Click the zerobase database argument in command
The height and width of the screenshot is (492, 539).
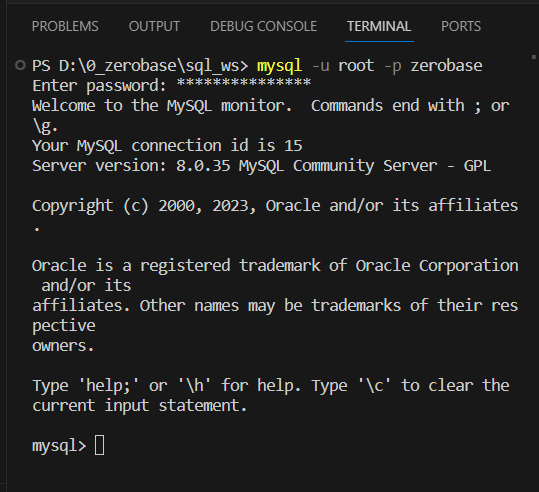coord(446,66)
